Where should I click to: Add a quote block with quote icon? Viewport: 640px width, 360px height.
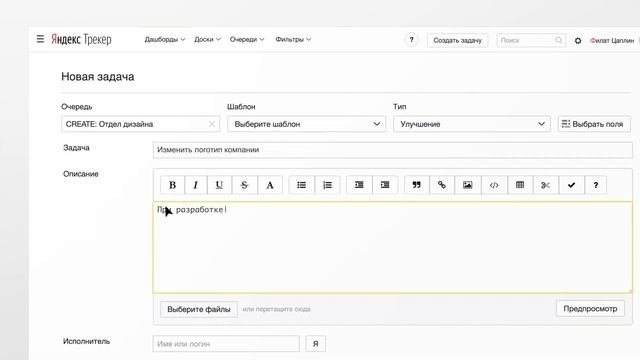pos(416,185)
